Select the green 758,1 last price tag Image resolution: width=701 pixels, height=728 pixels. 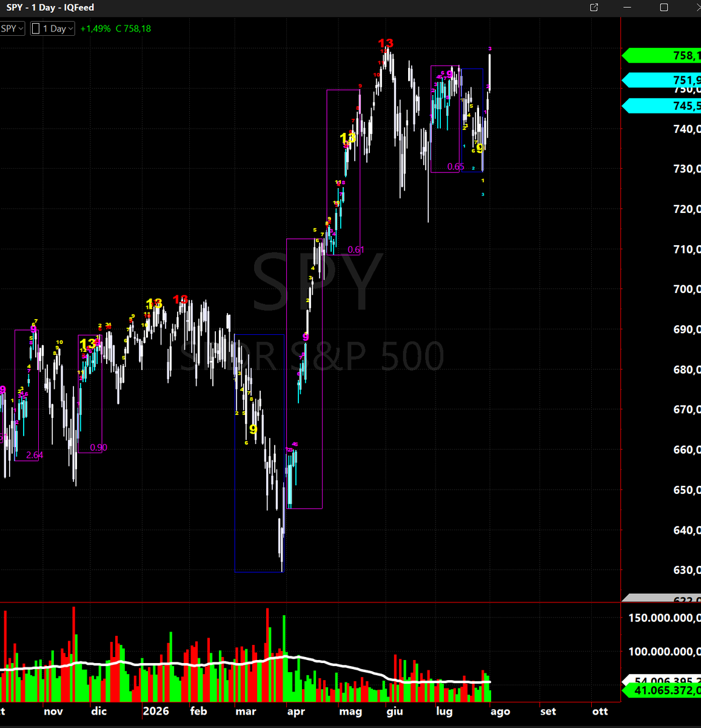coord(662,55)
